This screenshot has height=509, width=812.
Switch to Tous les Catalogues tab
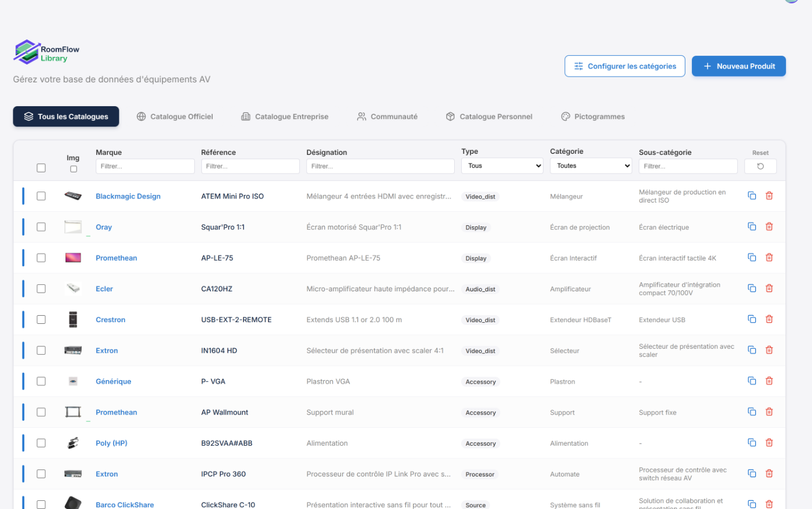66,116
